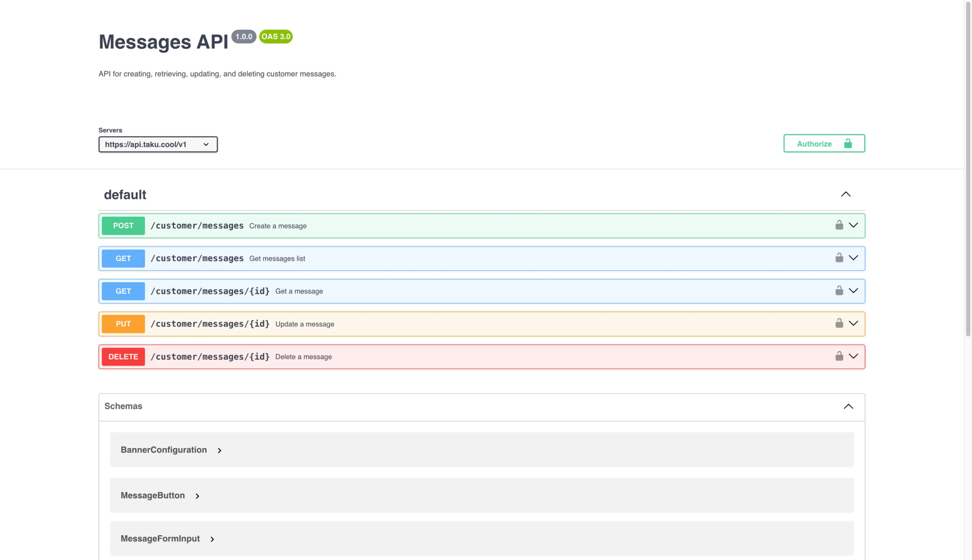This screenshot has height=560, width=972.
Task: Click the MessageButton schema name
Action: click(x=153, y=496)
